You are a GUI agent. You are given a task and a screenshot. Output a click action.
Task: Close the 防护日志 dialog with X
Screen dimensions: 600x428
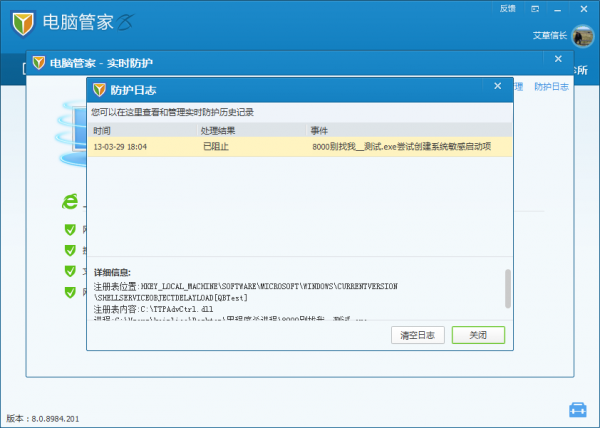497,87
